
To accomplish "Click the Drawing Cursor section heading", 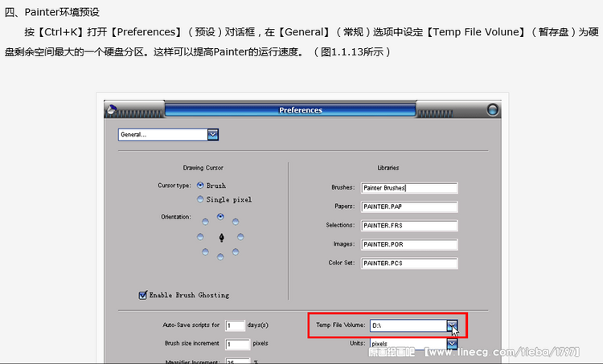I will point(203,168).
